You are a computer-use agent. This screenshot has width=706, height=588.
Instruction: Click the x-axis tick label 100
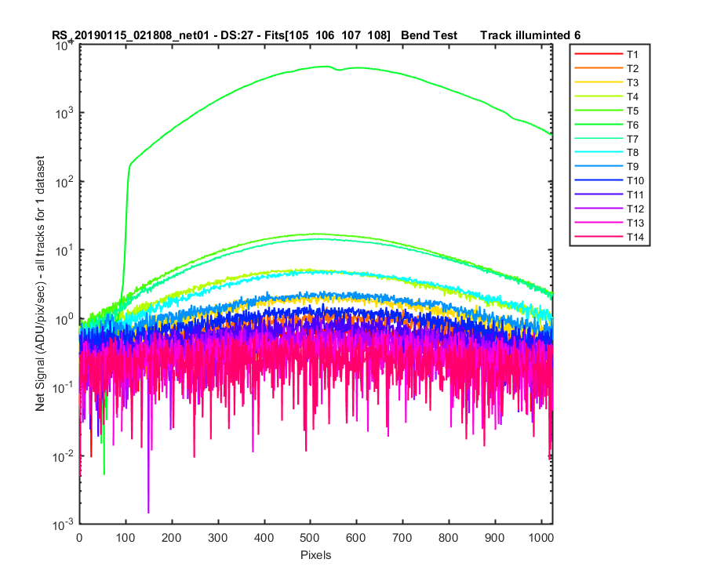126,538
